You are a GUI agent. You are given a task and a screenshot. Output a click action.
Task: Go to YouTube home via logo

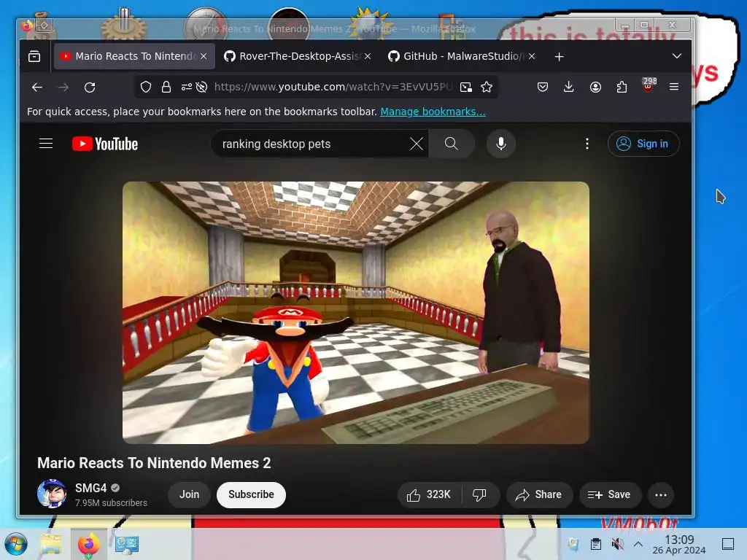click(x=105, y=144)
